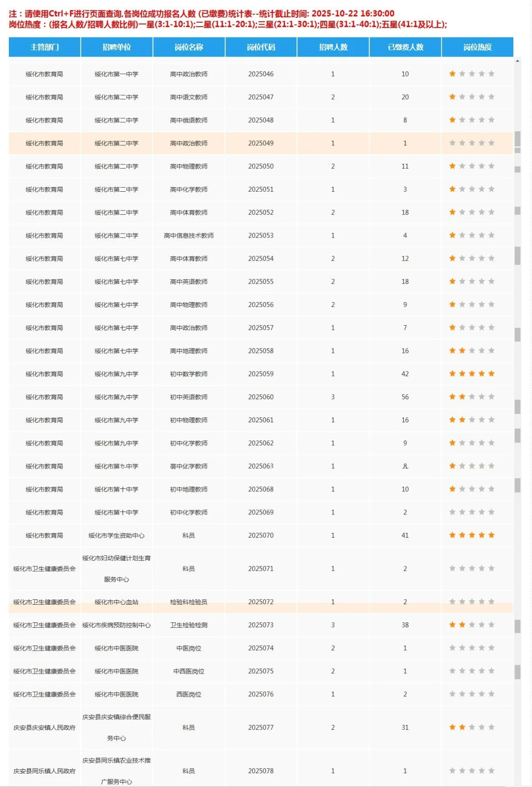Click position code 2025049 in highlighted row
This screenshot has width=532, height=787.
tap(261, 143)
